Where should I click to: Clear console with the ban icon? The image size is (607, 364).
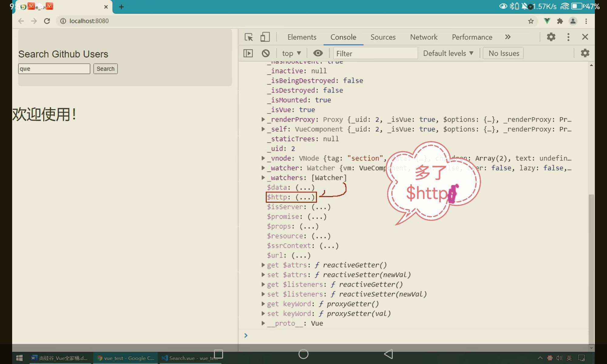coord(266,53)
